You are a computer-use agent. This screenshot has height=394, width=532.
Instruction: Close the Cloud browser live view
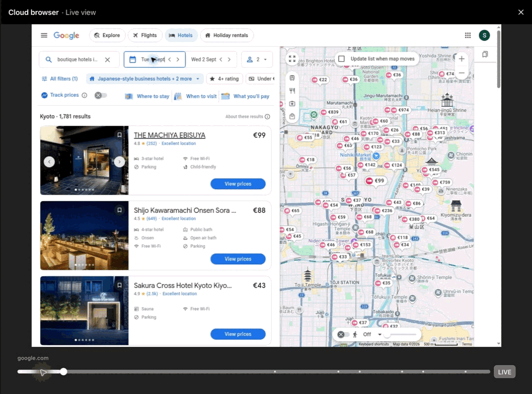pyautogui.click(x=521, y=12)
